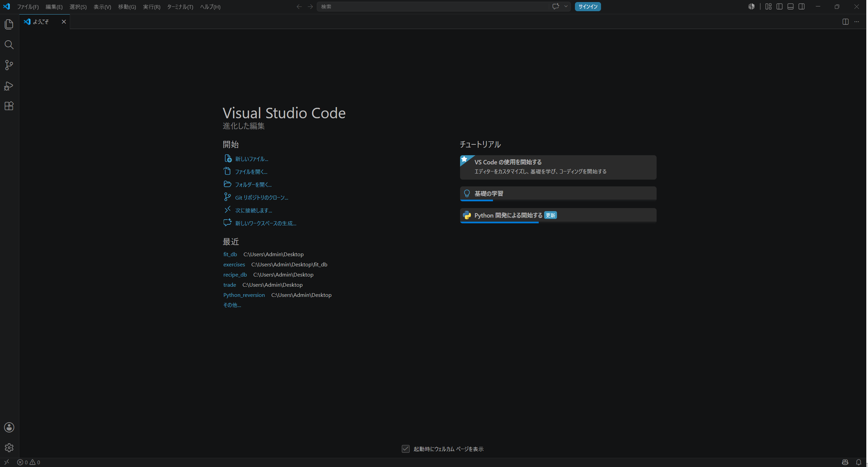The image size is (868, 467).
Task: Close the ようこそ tab
Action: (x=64, y=22)
